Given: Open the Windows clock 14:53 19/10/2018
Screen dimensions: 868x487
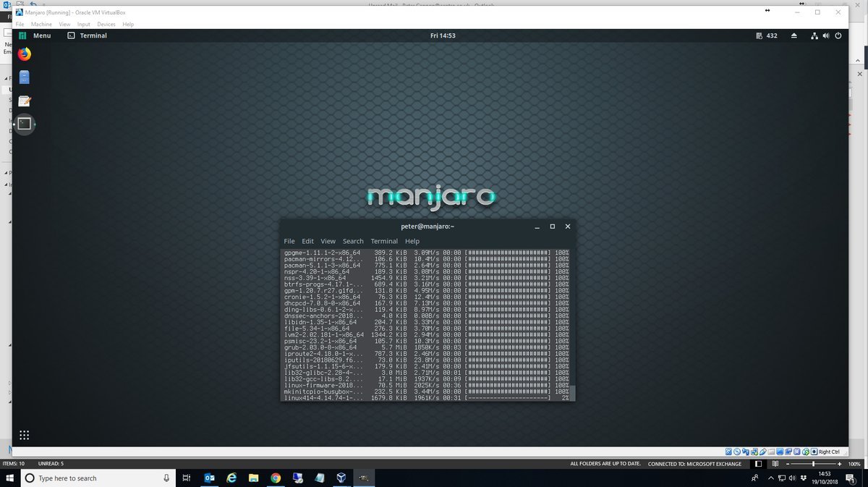Looking at the screenshot, I should click(824, 478).
